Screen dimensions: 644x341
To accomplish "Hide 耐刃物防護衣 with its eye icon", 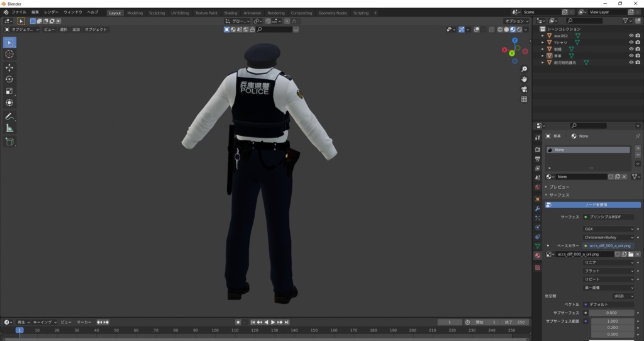I will pos(631,62).
